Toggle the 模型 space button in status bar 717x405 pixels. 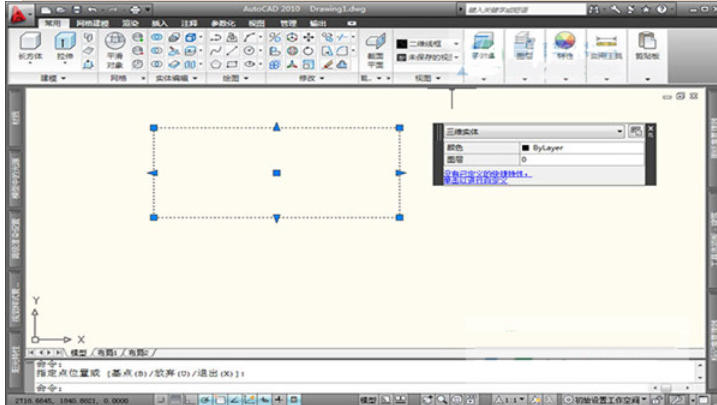coord(367,398)
